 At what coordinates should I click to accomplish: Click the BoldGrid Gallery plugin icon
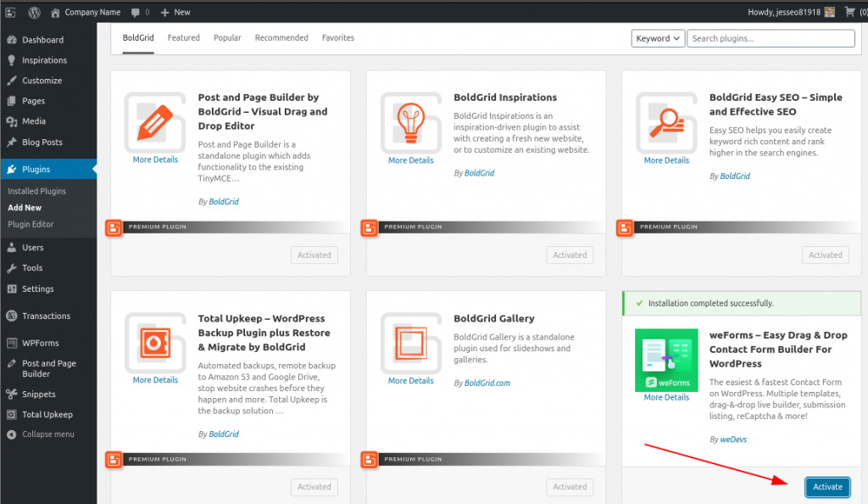tap(411, 344)
